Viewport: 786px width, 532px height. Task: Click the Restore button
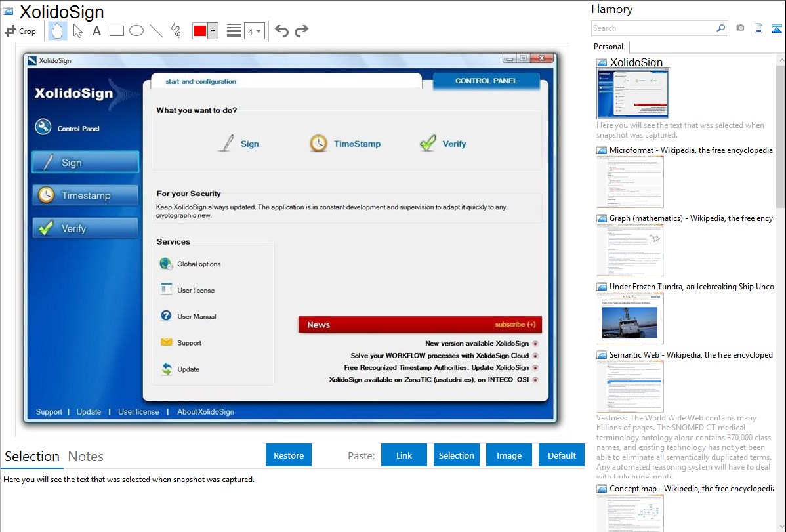(289, 455)
